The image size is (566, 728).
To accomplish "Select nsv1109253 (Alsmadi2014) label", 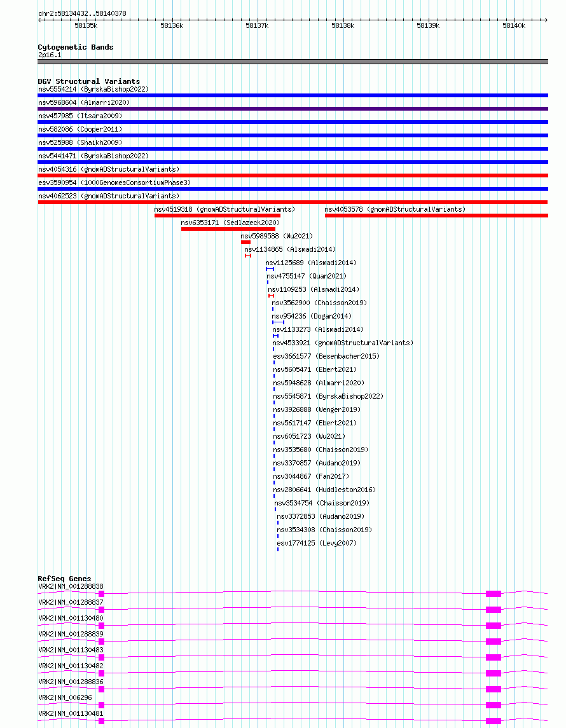I will [x=314, y=290].
